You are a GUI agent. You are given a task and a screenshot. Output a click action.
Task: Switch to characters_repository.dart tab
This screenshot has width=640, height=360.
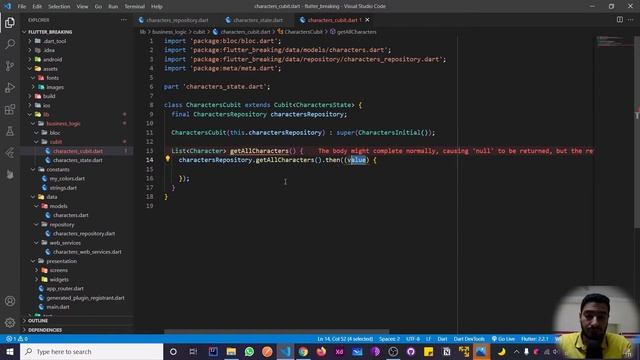177,20
